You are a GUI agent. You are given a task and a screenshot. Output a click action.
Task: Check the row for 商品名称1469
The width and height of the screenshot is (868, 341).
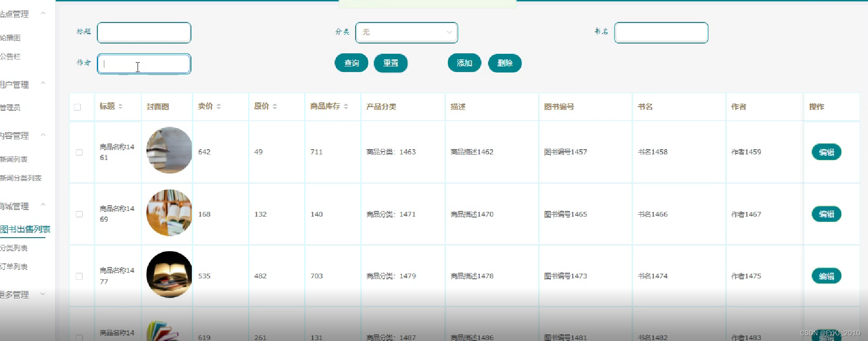pyautogui.click(x=79, y=214)
